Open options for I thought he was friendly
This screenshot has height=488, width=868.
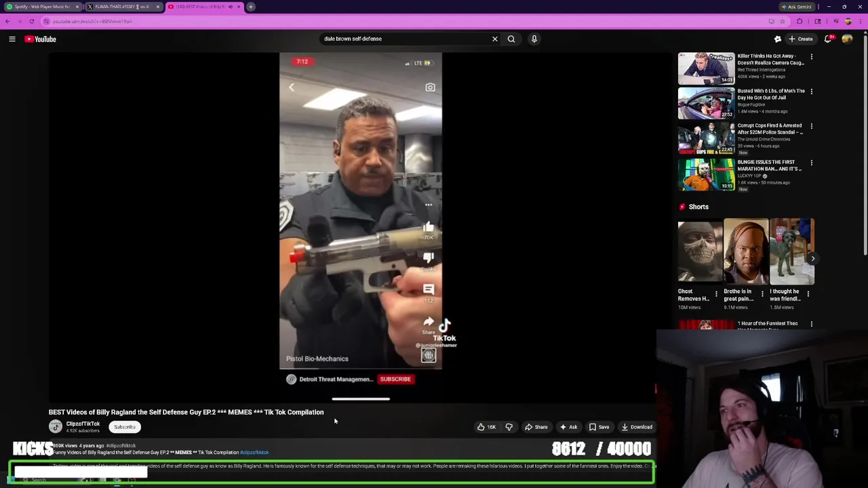point(808,294)
